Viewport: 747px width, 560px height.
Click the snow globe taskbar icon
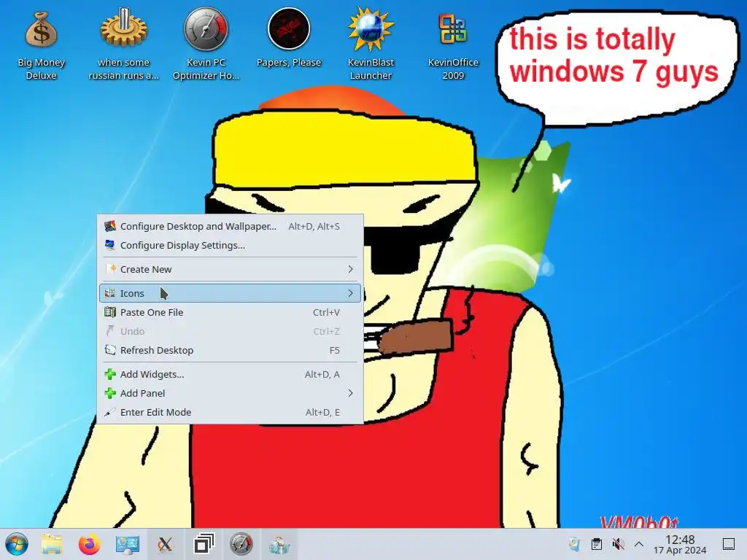click(279, 544)
